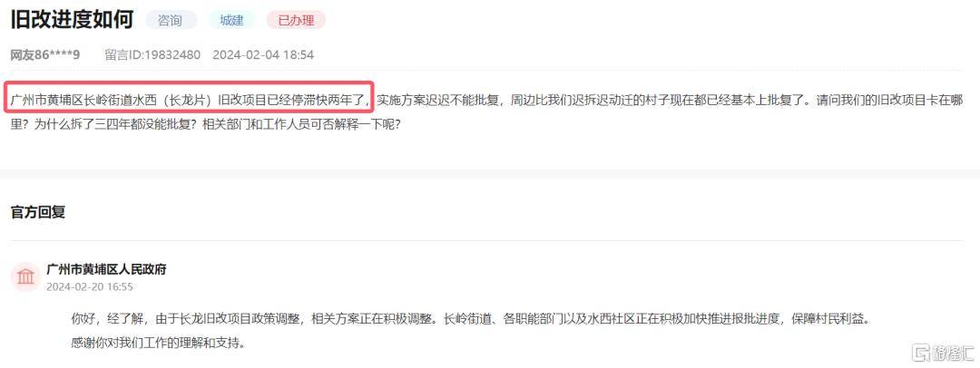Click 留言ID:19832480 text
The image size is (980, 368).
(x=152, y=55)
